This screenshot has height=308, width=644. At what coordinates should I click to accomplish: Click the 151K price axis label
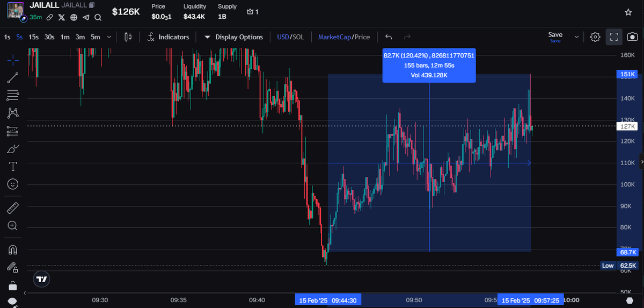(x=627, y=74)
